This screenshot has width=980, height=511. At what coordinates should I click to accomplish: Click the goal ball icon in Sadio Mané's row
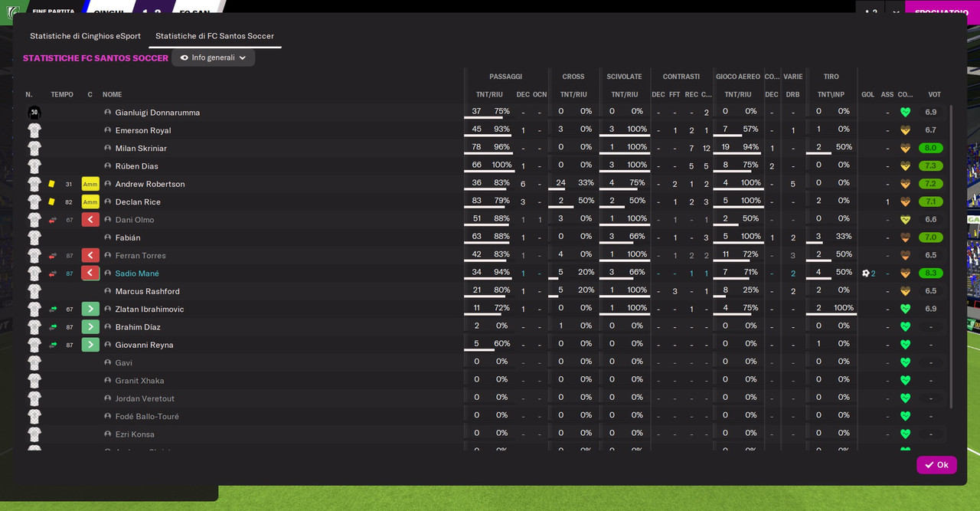[x=866, y=274]
